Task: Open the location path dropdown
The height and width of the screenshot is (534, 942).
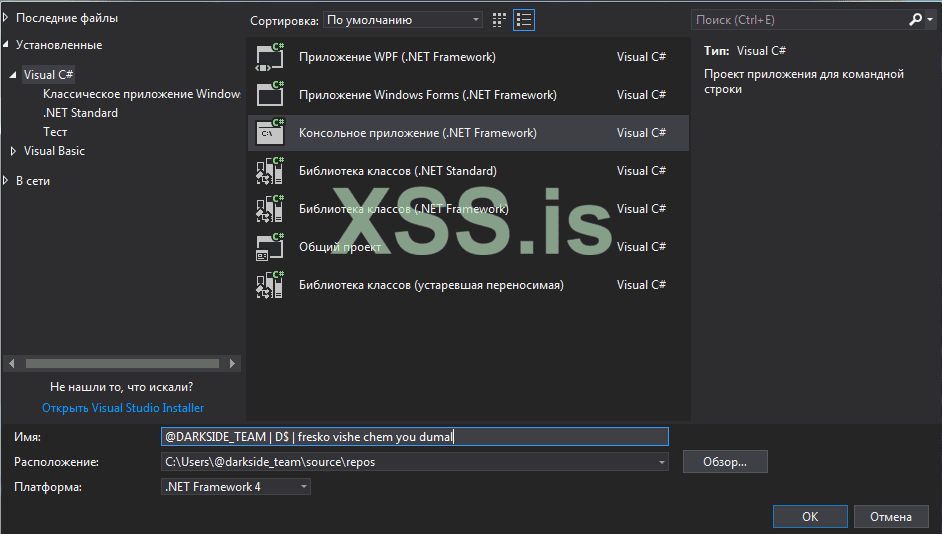Action: (x=661, y=462)
